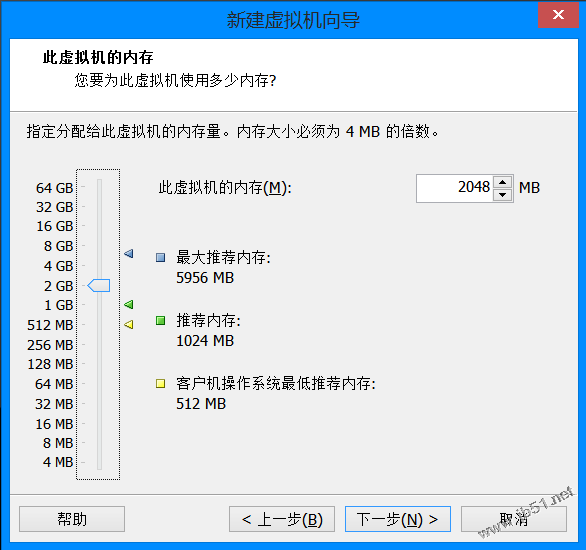Viewport: 586px width, 550px height.
Task: Click the memory value field showing 2048
Action: pos(455,188)
